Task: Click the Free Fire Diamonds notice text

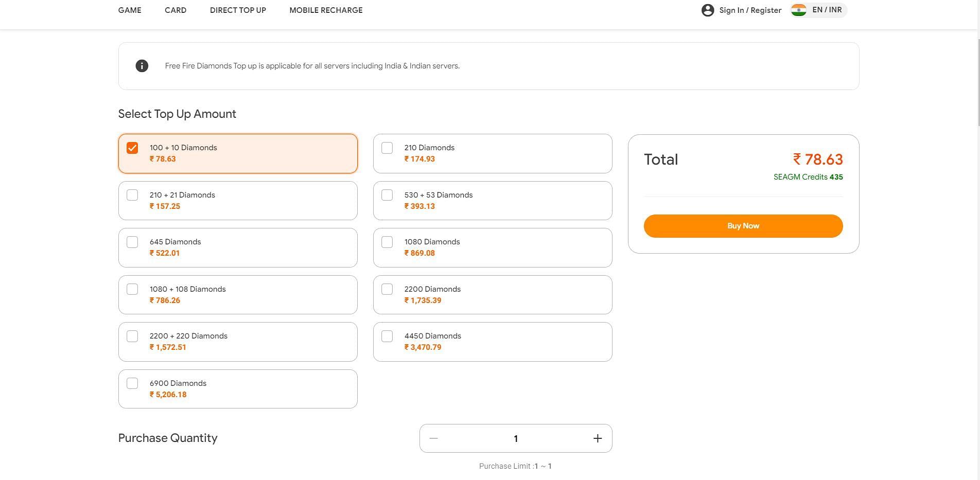Action: click(x=312, y=66)
